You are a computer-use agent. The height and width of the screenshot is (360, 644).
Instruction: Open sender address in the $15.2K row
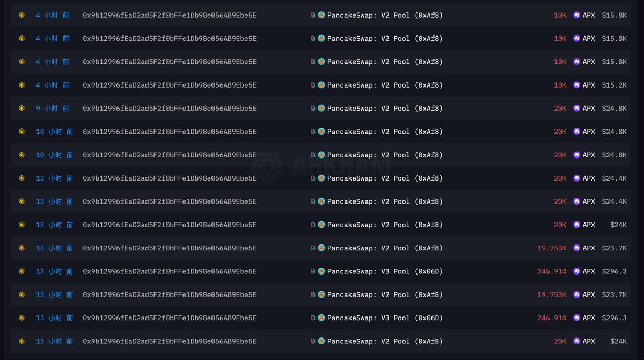click(170, 85)
